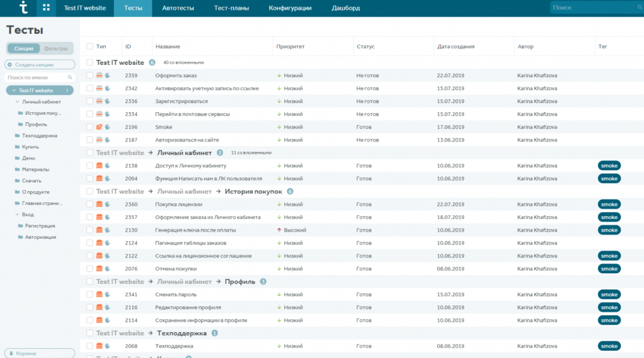Switch to the Автотесты tab
This screenshot has width=644, height=358.
tap(178, 8)
